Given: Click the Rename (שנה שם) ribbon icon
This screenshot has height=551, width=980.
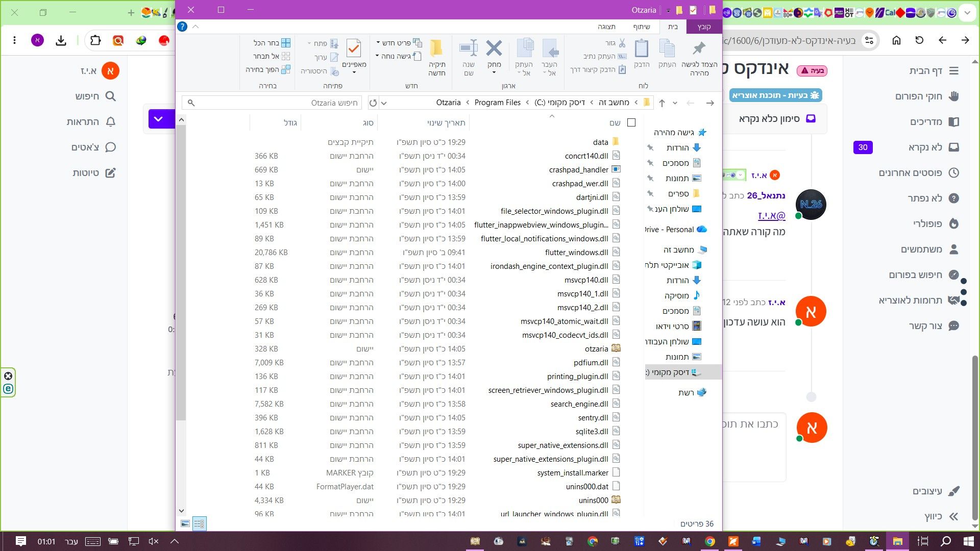Looking at the screenshot, I should [469, 49].
